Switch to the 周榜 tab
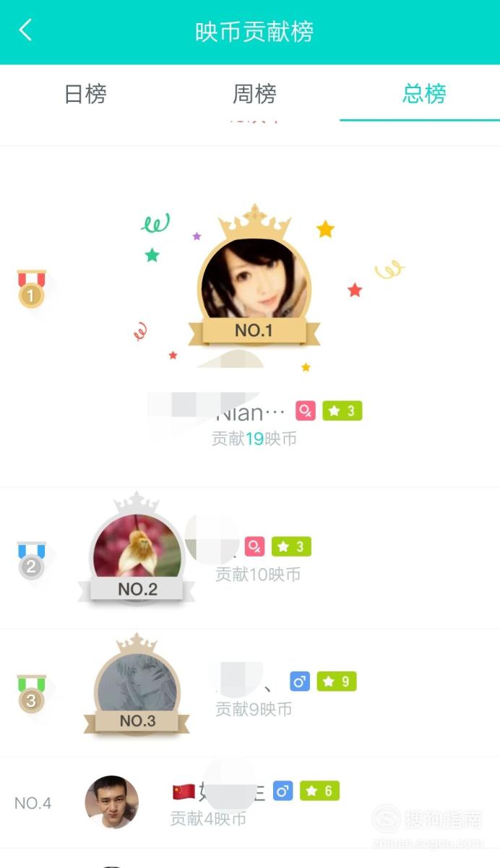 click(254, 94)
